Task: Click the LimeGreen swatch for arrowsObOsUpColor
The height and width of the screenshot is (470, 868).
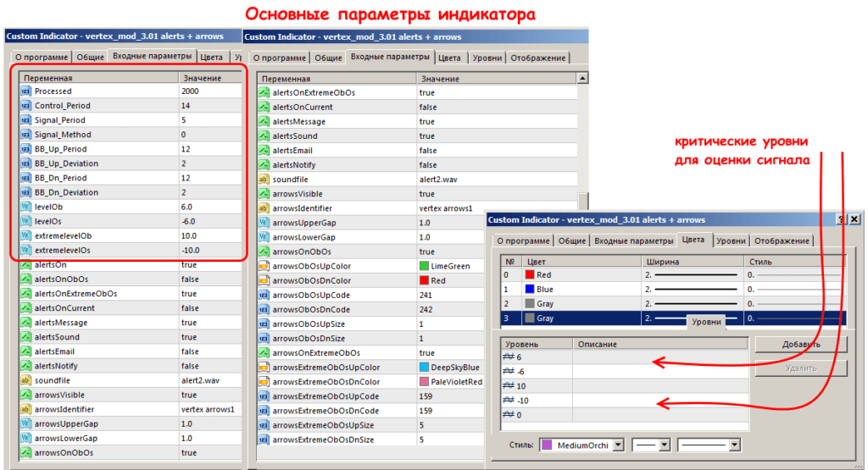Action: coord(425,266)
